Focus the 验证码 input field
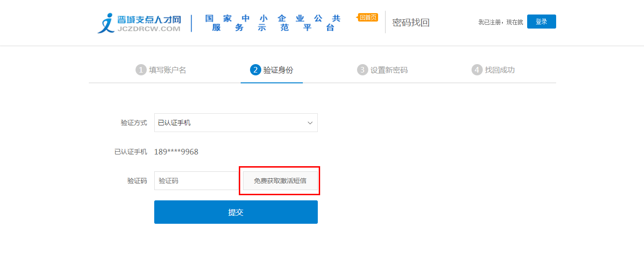 (197, 181)
